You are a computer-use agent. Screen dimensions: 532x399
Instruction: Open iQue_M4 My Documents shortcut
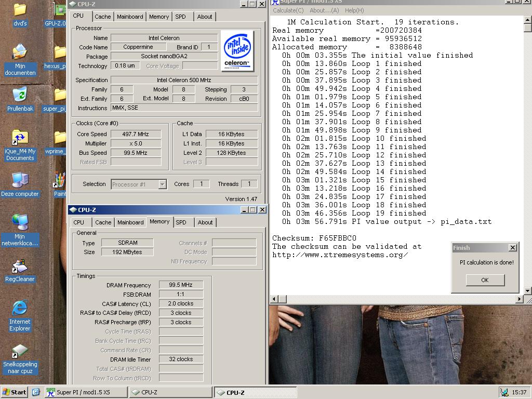(20, 137)
